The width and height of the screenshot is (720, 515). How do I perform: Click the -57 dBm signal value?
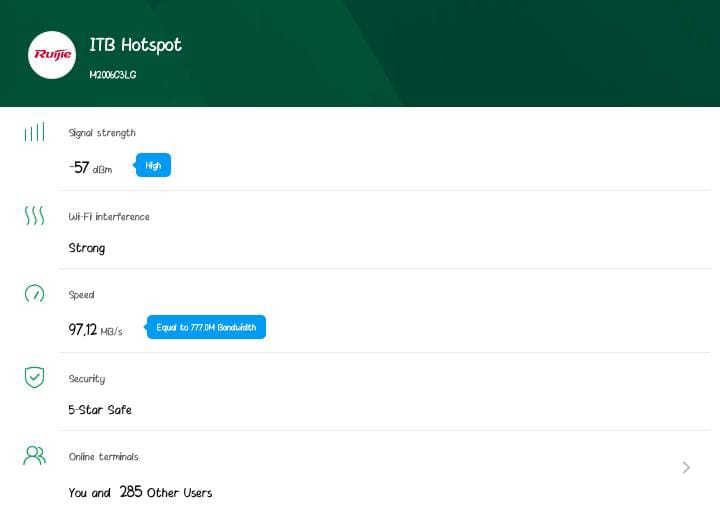click(x=90, y=168)
